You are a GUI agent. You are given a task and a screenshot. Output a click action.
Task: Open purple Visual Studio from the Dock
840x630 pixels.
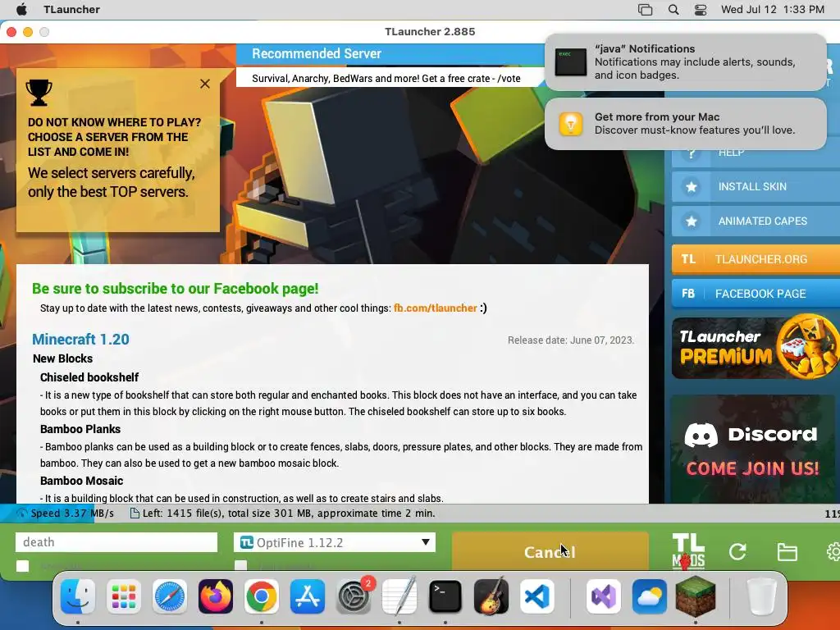click(x=604, y=596)
